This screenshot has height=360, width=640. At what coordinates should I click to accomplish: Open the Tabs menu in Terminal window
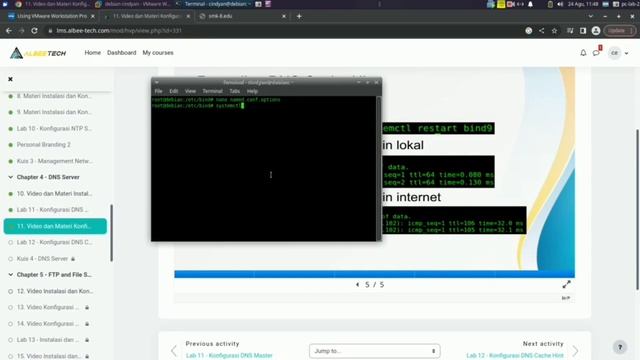pyautogui.click(x=234, y=91)
